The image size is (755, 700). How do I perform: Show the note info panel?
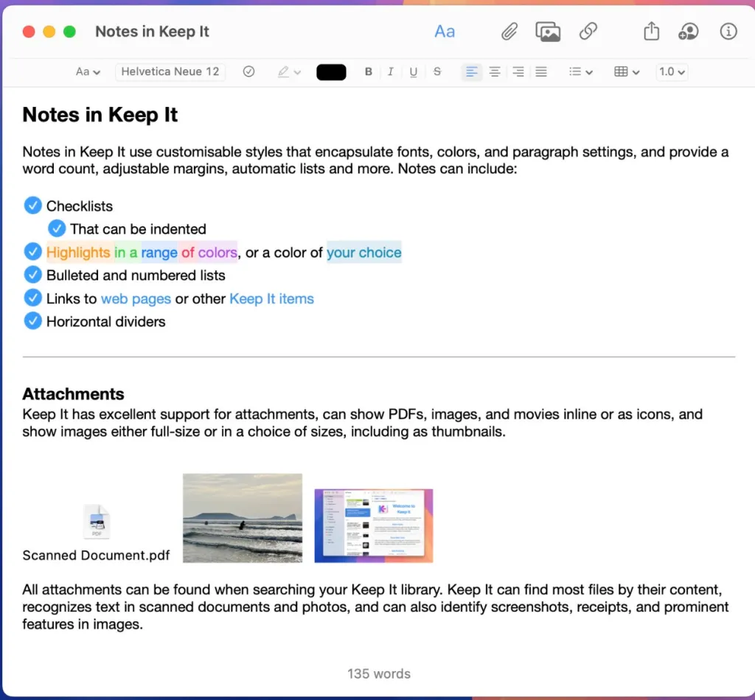728,31
